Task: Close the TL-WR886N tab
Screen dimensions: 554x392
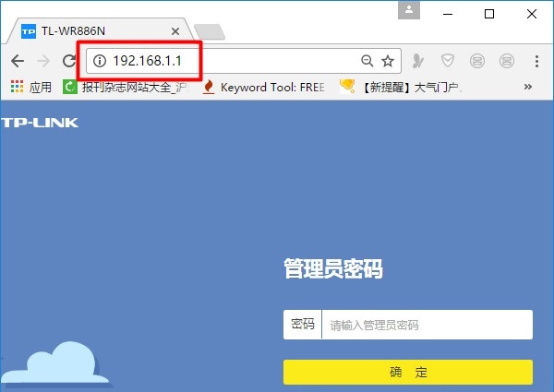Action: pyautogui.click(x=175, y=31)
